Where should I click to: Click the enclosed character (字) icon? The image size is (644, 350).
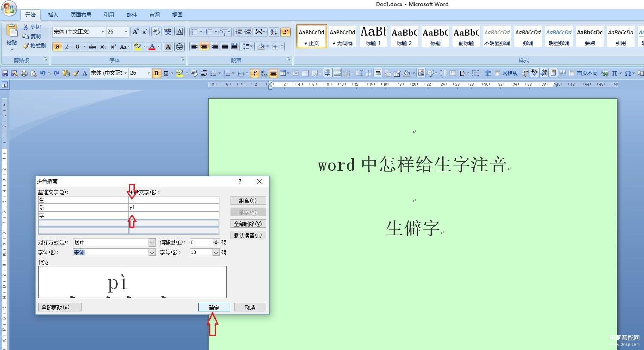click(x=179, y=47)
